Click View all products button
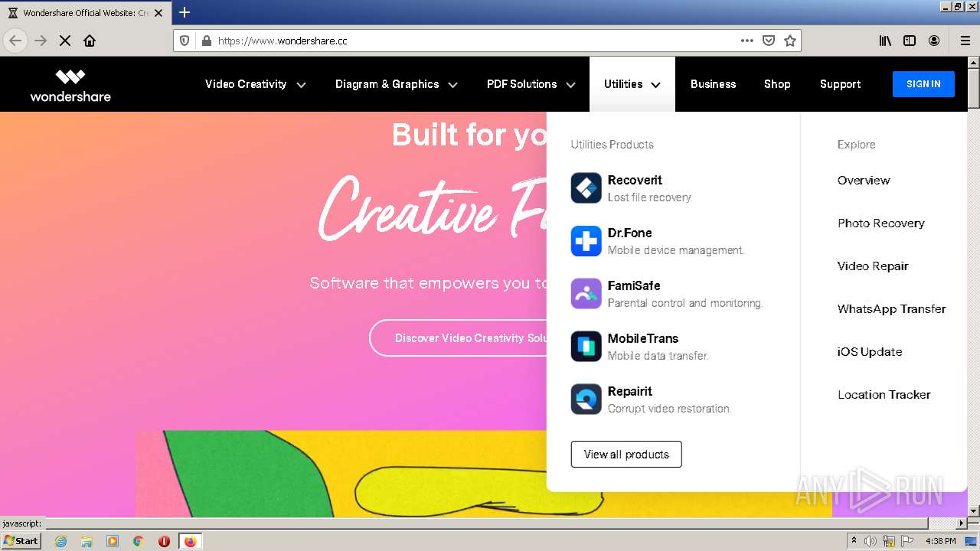 click(x=626, y=455)
